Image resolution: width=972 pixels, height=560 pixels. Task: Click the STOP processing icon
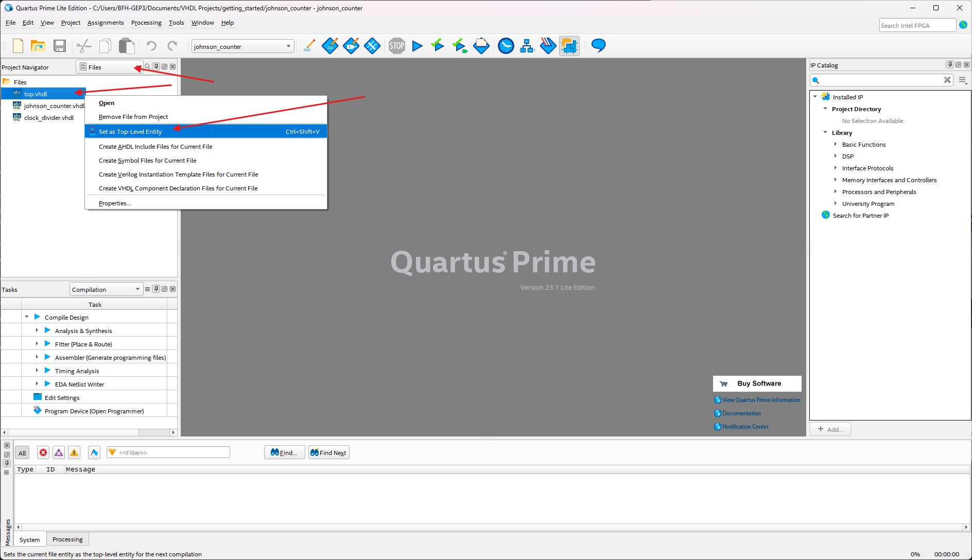(x=396, y=46)
